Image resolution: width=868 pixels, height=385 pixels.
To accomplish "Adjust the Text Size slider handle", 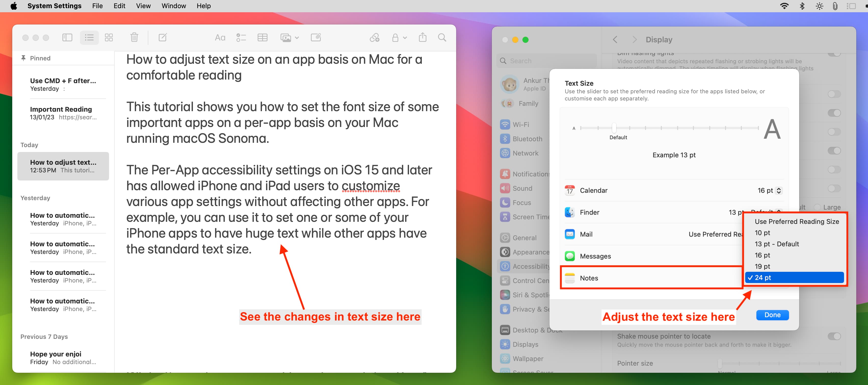I will coord(614,128).
